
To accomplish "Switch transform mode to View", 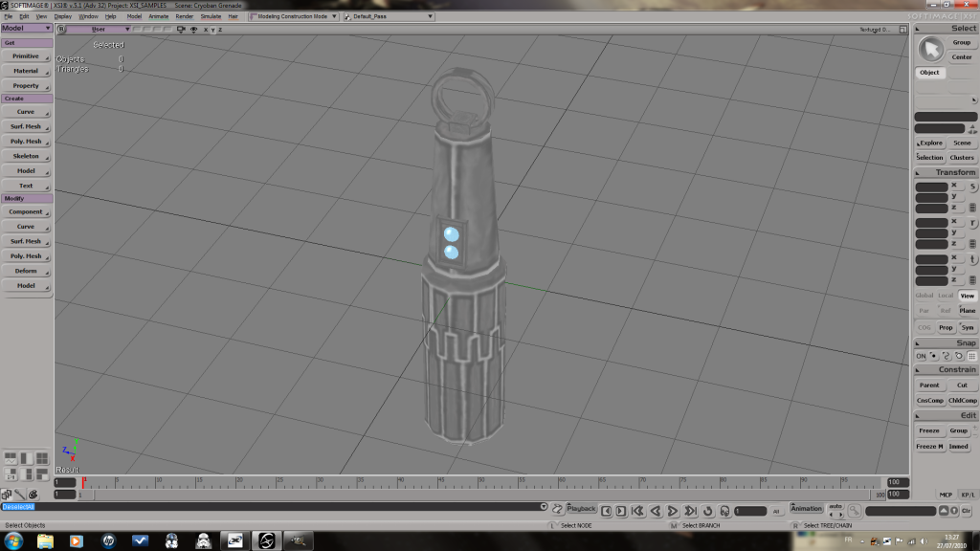I will pos(968,296).
